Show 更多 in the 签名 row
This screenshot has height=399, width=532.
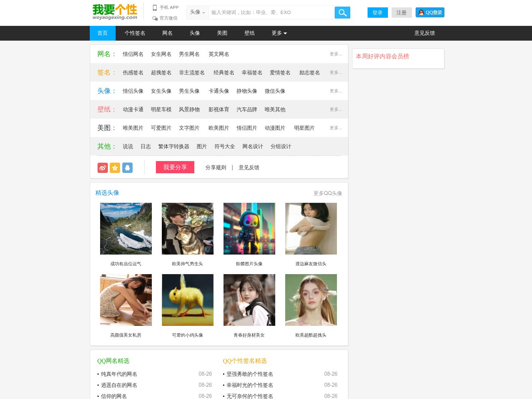336,72
